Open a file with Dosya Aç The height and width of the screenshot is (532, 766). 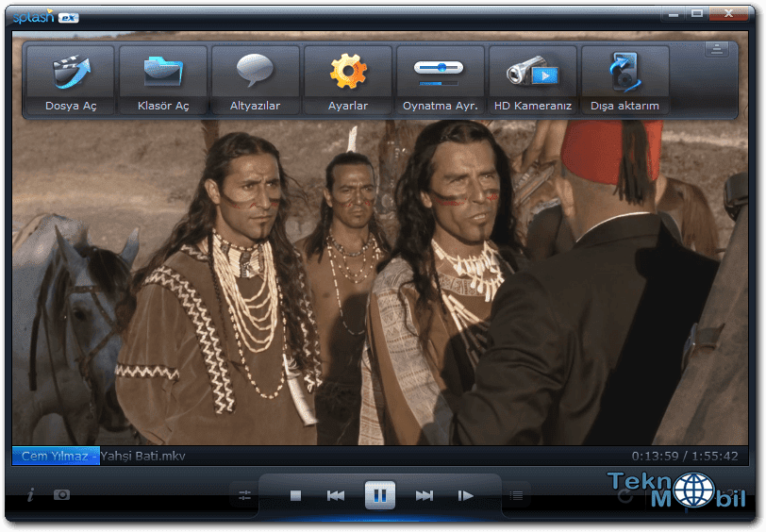tap(71, 80)
